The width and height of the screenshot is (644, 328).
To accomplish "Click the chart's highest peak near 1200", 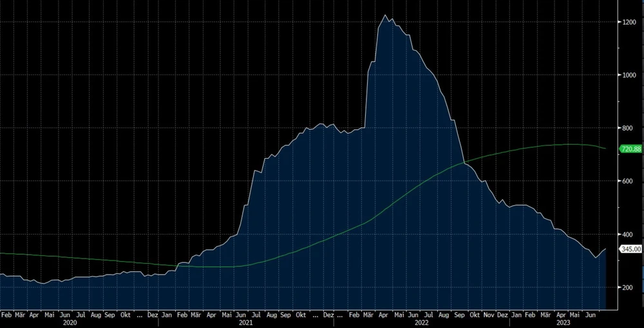I will [x=385, y=15].
